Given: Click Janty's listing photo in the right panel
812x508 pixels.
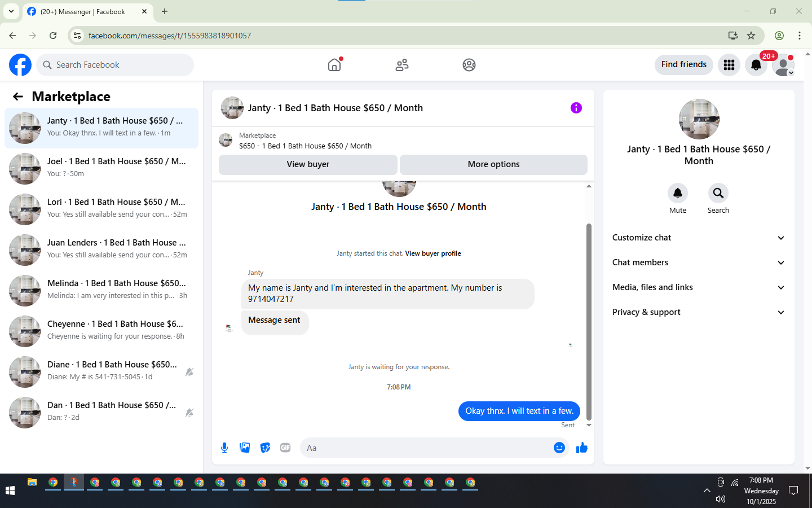Looking at the screenshot, I should (x=699, y=119).
